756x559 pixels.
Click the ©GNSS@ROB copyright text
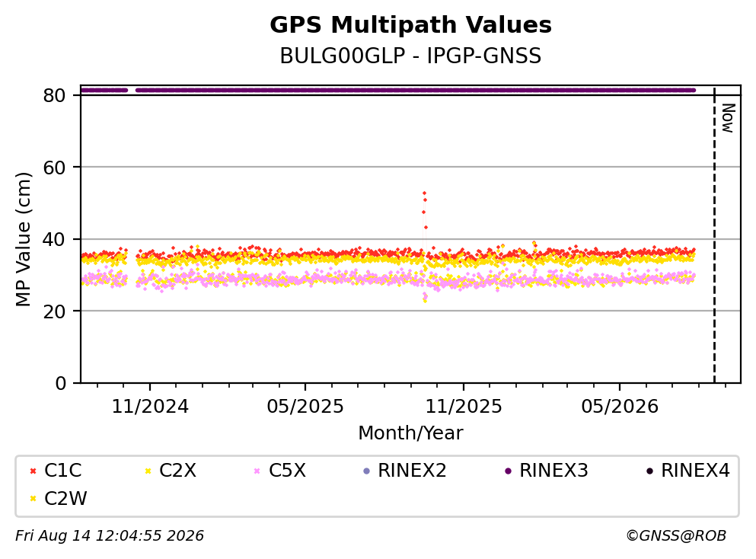(676, 536)
